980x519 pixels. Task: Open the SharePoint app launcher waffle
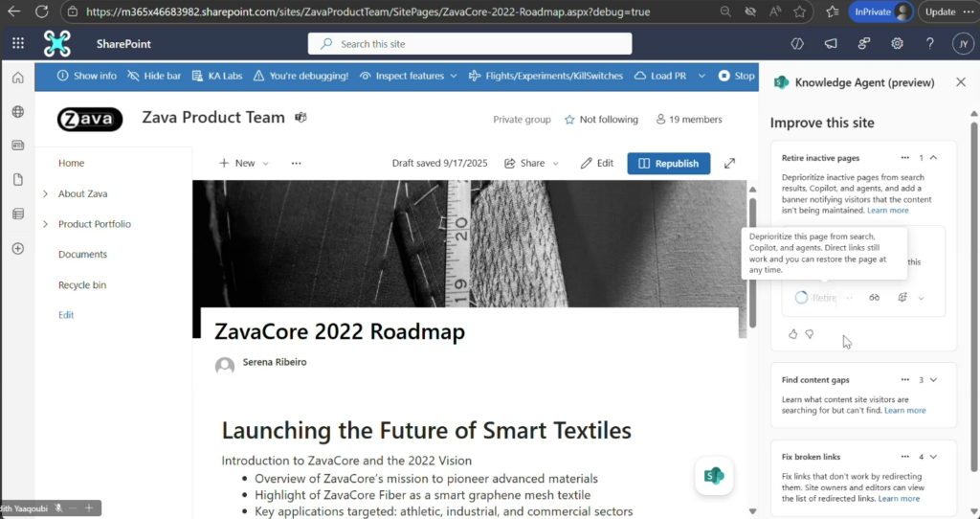pos(18,43)
